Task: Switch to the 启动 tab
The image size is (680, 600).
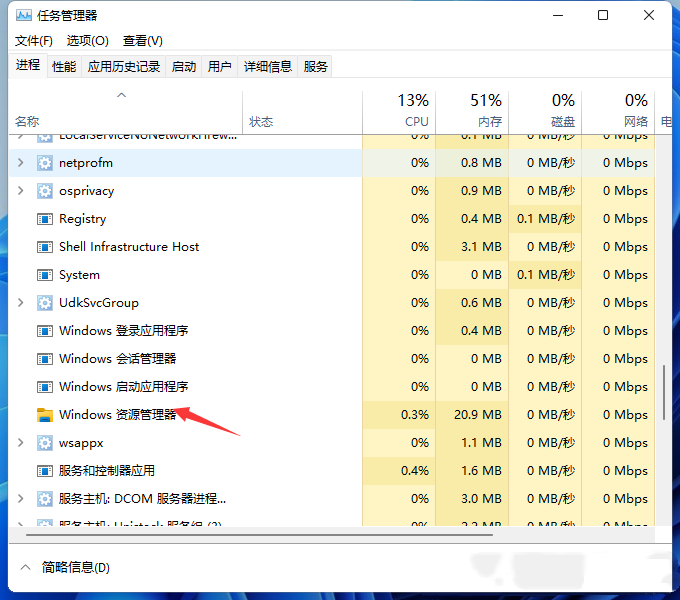Action: click(184, 67)
